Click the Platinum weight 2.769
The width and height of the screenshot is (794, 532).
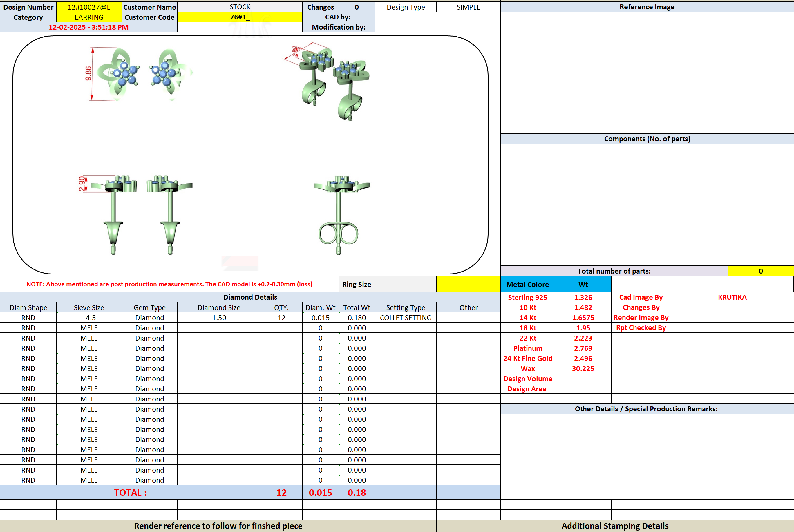pyautogui.click(x=583, y=348)
